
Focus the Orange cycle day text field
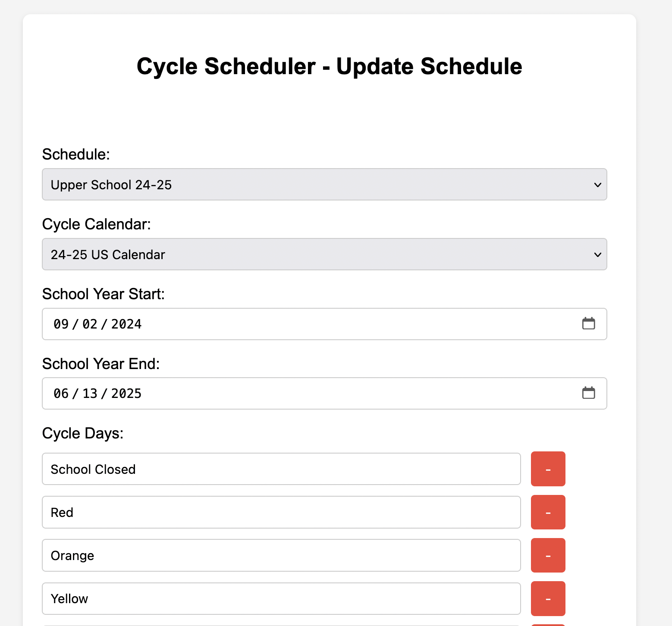click(281, 555)
